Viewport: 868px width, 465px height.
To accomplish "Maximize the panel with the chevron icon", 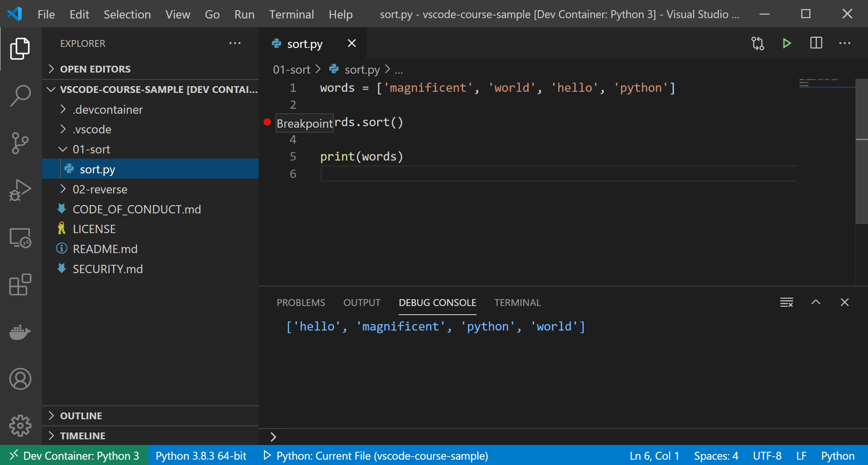I will coord(816,302).
